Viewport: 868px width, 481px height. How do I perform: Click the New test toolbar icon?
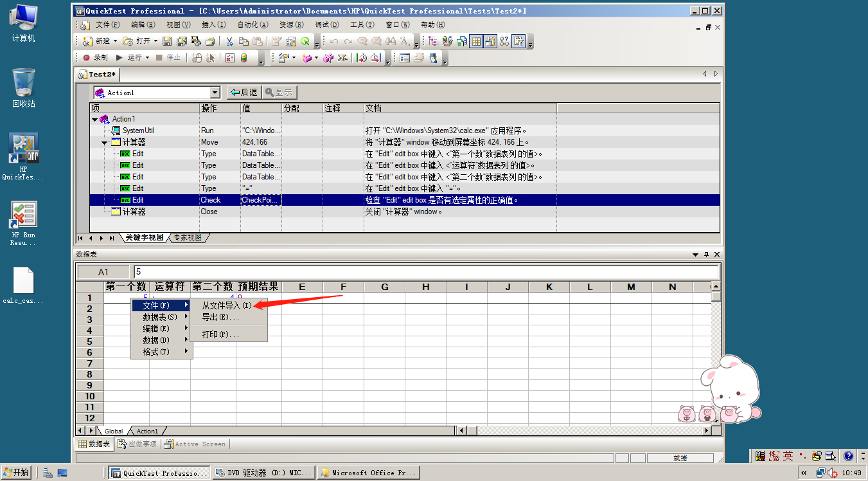[88, 41]
